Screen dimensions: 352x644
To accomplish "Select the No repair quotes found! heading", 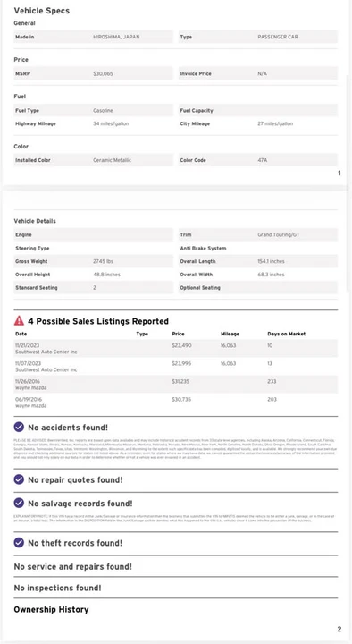I will point(75,479).
